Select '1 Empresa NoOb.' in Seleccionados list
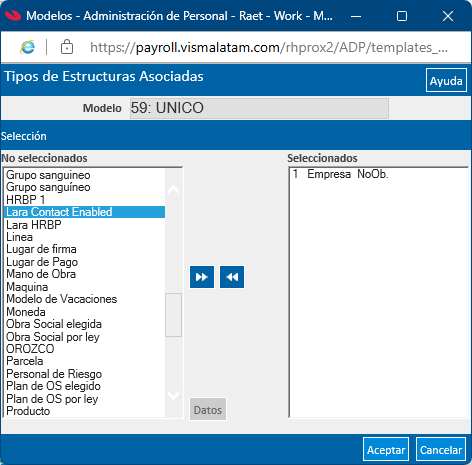Viewport: 472px width, 465px height. pyautogui.click(x=379, y=174)
